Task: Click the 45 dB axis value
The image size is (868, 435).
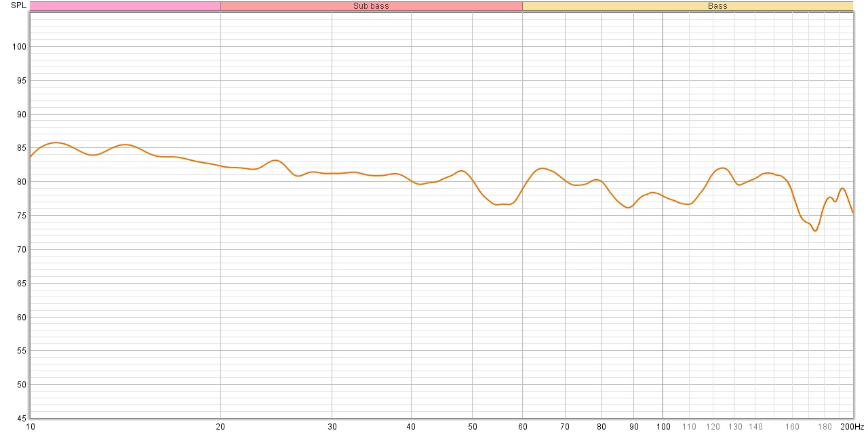Action: tap(22, 419)
